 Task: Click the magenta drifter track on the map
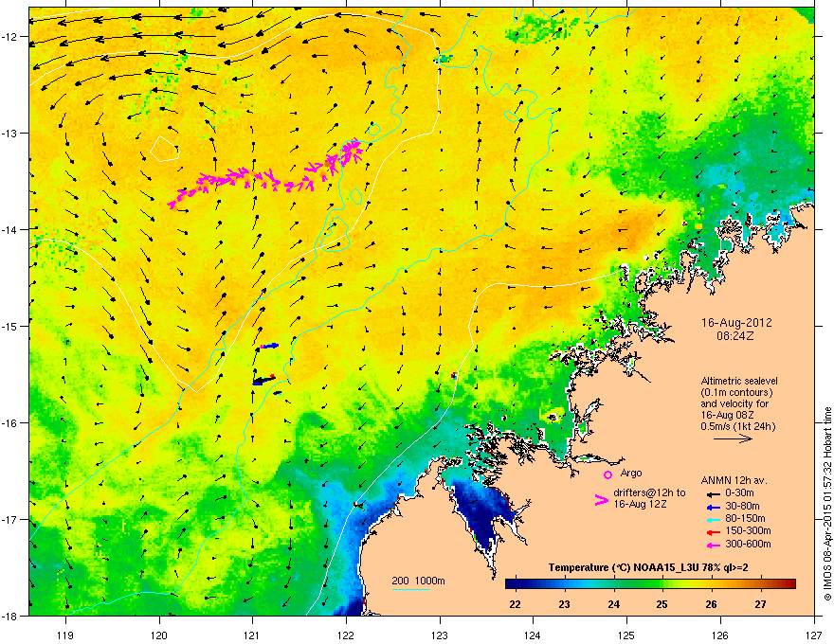pyautogui.click(x=266, y=176)
